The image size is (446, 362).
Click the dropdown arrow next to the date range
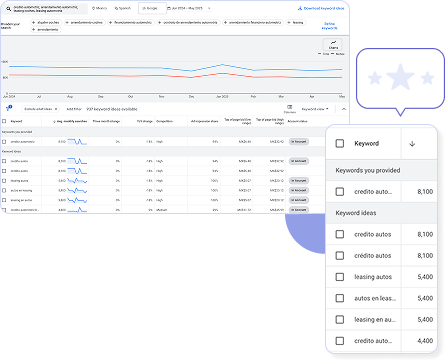209,8
